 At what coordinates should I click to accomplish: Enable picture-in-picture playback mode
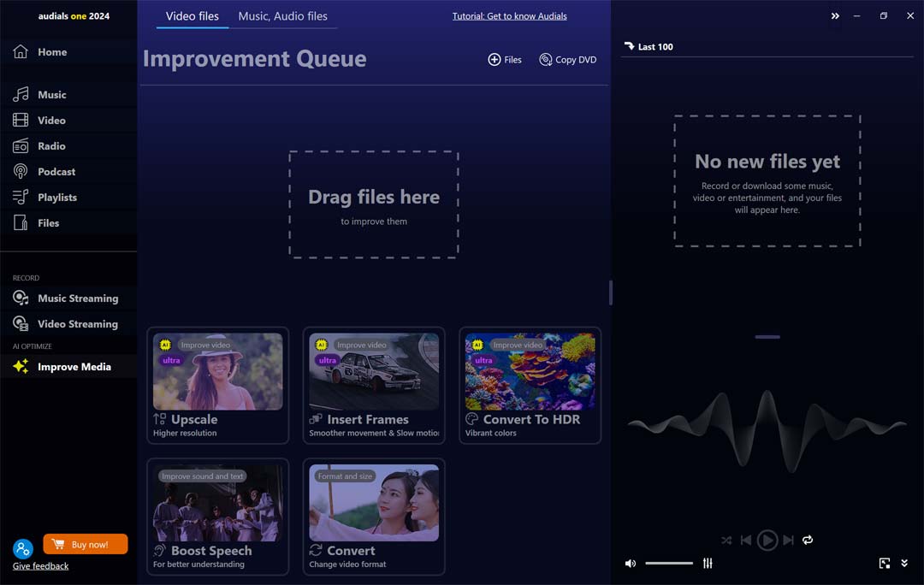(885, 563)
